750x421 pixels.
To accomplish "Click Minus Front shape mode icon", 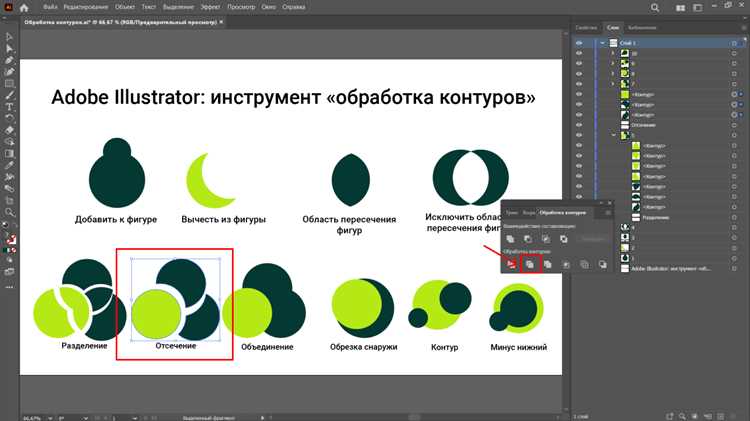I will pyautogui.click(x=528, y=238).
